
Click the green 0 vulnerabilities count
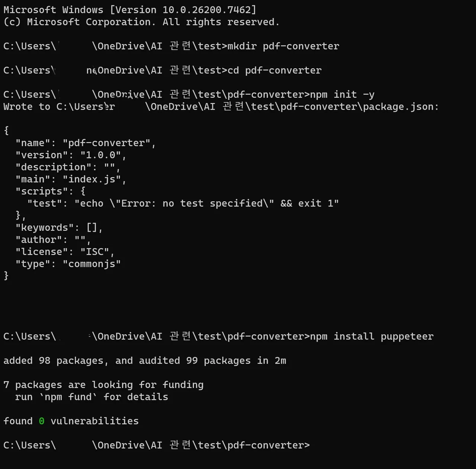coord(42,421)
